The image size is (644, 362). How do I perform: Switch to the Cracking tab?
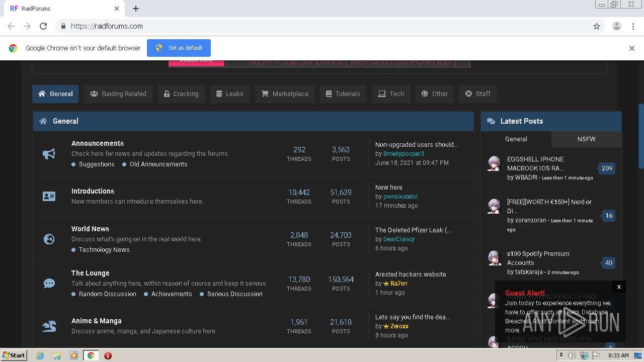pyautogui.click(x=181, y=94)
